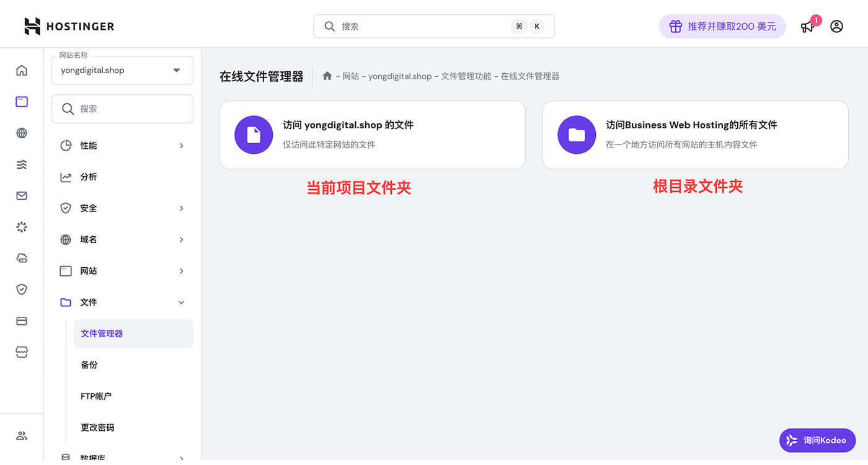The height and width of the screenshot is (465, 868).
Task: Click the yongdigital.shop breadcrumb link
Action: 400,76
